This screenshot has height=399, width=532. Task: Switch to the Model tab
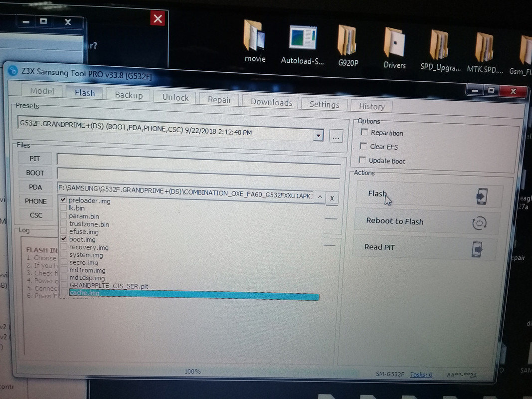pyautogui.click(x=42, y=91)
